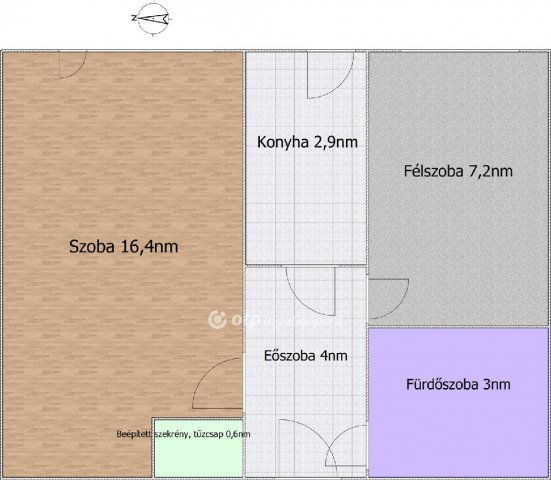Select the door arc from Szoba to Előszoba
The width and height of the screenshot is (551, 480).
click(218, 383)
